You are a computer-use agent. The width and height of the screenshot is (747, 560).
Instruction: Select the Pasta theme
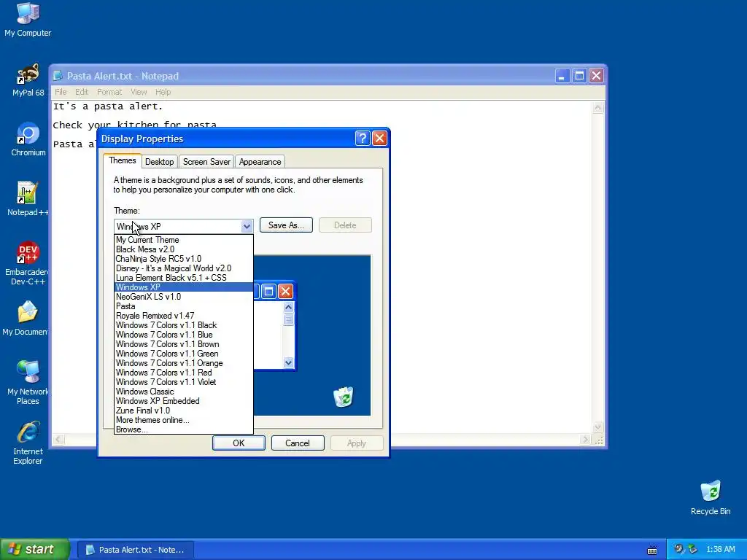[184, 306]
